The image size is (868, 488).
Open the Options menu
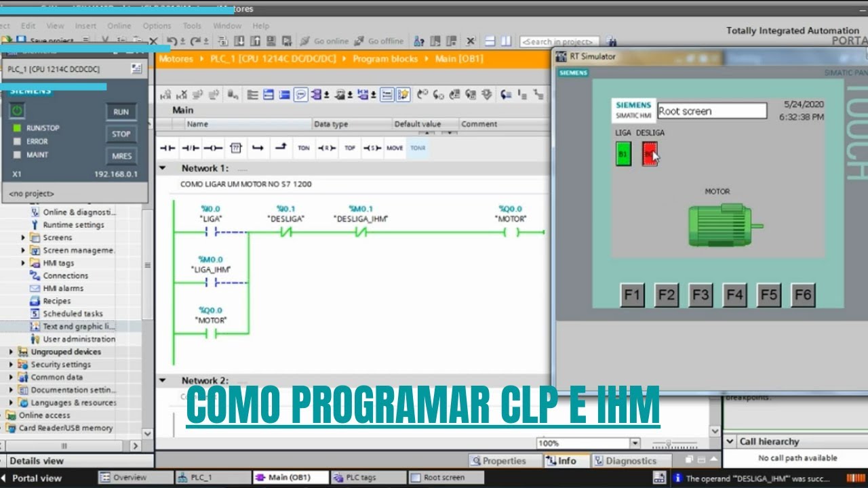(157, 26)
